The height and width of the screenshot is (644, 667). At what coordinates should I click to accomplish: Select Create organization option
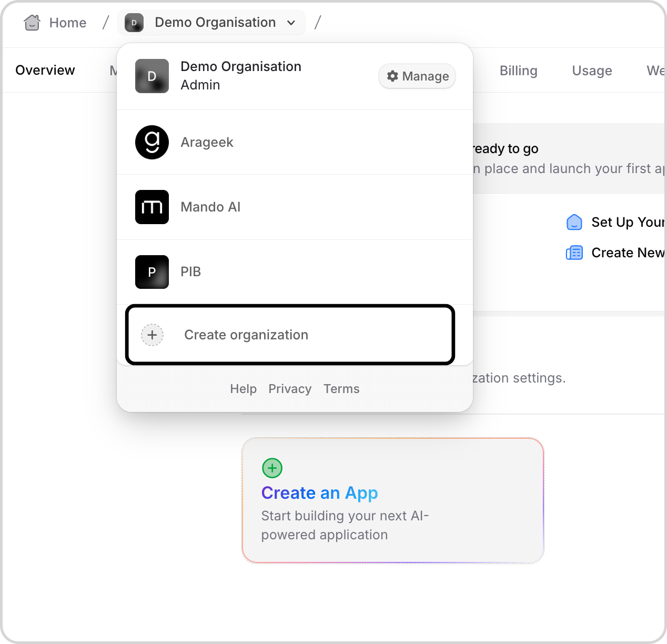pyautogui.click(x=246, y=335)
